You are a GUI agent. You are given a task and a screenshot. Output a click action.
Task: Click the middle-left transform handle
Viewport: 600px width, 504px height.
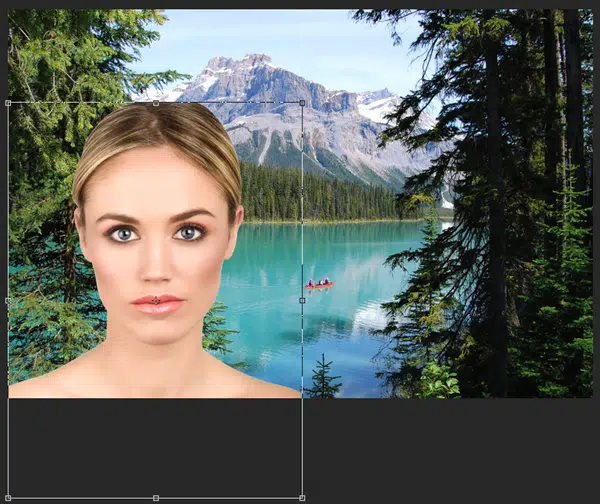pos(8,300)
